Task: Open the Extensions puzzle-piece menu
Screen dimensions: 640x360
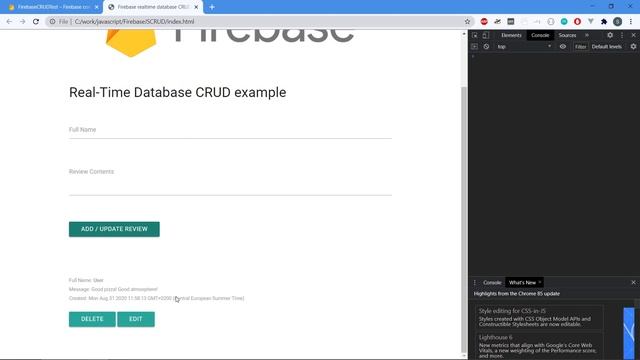Action: 604,22
